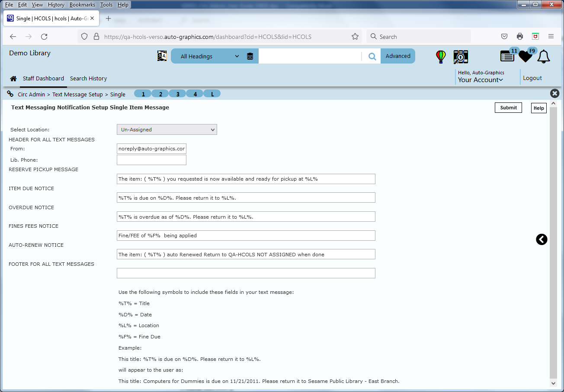Click the shield tracking protection icon
Screen dimensions: 564x392
(x=85, y=37)
